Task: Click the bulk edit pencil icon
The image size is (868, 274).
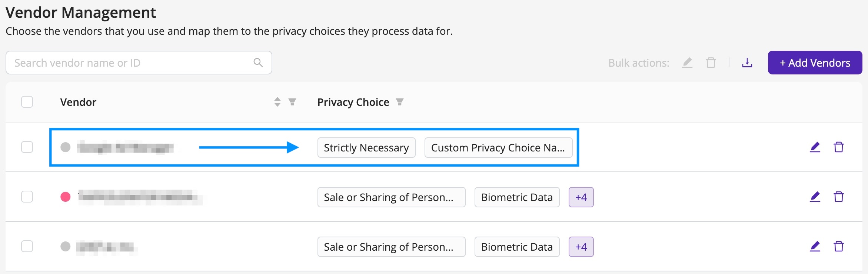Action: [687, 63]
